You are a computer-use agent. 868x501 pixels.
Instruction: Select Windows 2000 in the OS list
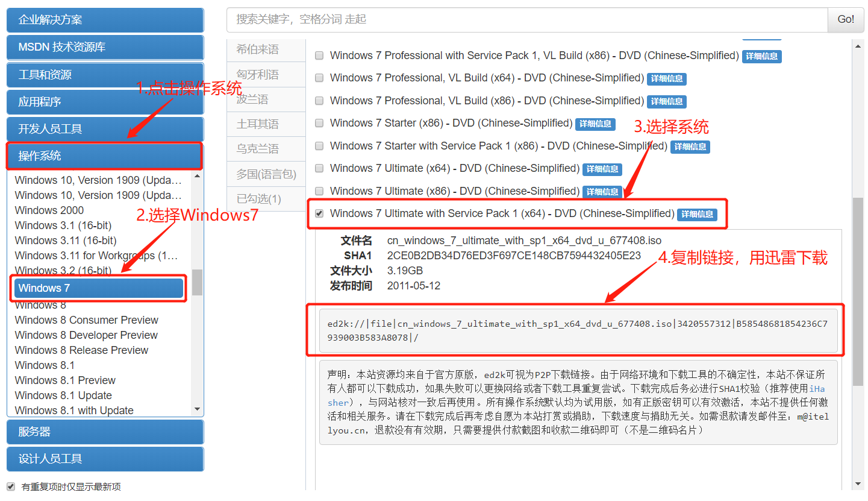(x=49, y=210)
